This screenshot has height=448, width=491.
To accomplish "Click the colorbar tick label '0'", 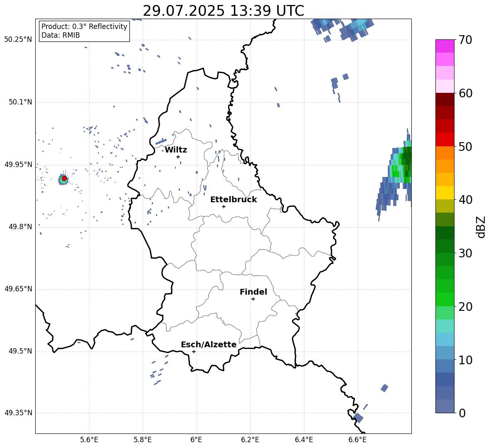I will coord(462,413).
